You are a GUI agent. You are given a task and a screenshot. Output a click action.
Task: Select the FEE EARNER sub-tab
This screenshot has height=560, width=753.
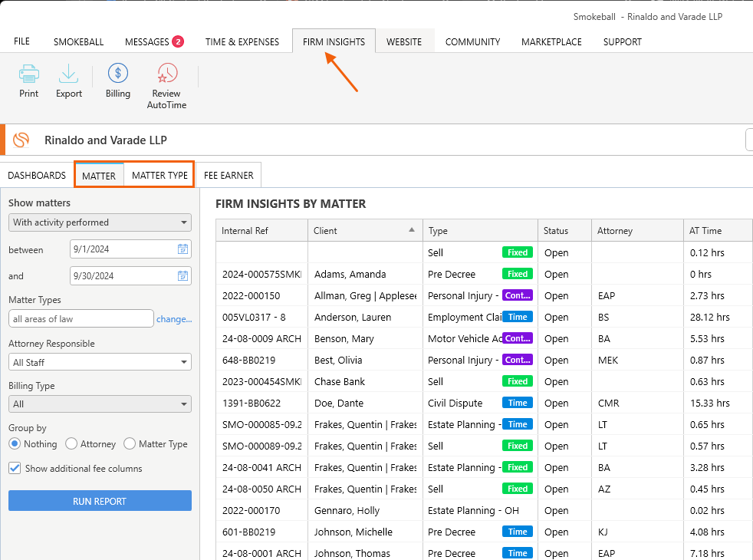point(229,176)
